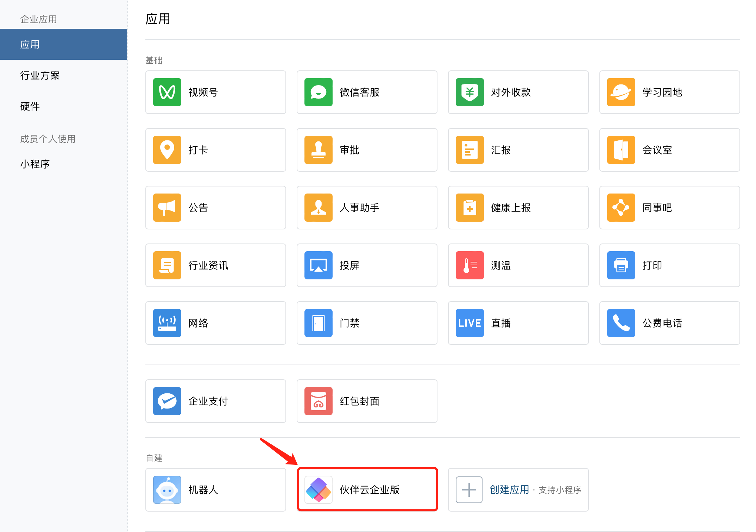Click the 网络 router icon

tap(167, 323)
